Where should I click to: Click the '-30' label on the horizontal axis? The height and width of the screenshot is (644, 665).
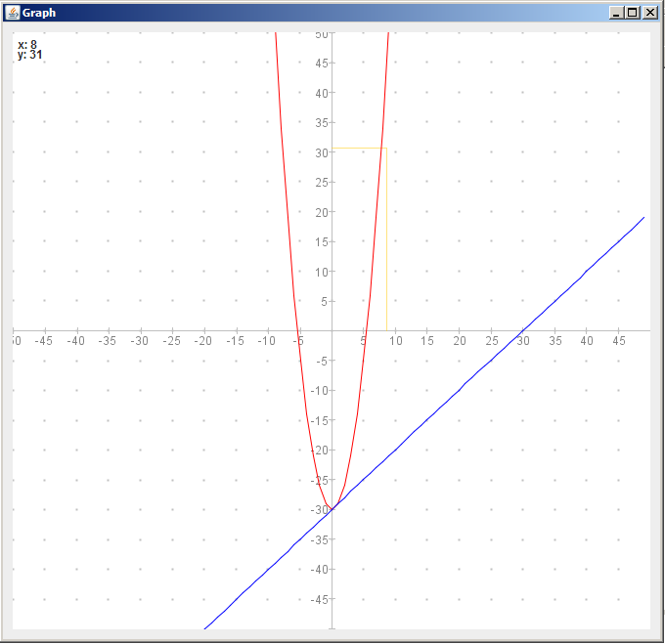point(139,341)
